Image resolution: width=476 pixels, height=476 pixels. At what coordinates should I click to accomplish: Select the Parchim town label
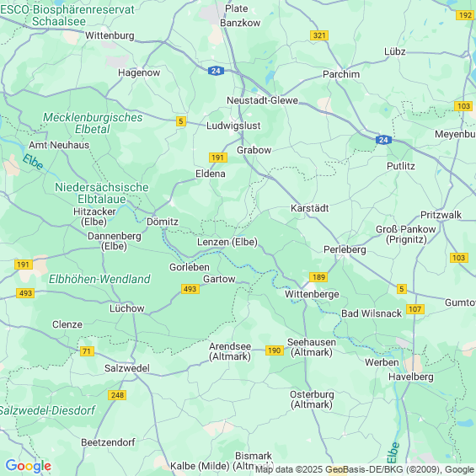(341, 74)
